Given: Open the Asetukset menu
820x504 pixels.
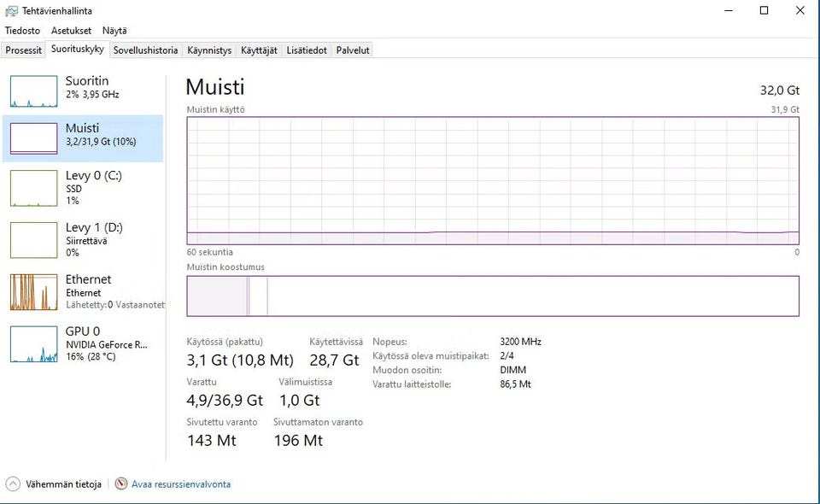Looking at the screenshot, I should coord(71,31).
